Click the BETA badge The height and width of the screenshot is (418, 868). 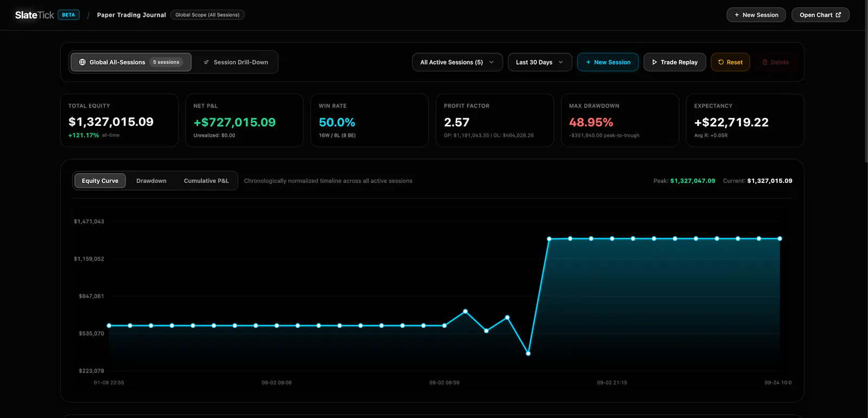(x=68, y=15)
